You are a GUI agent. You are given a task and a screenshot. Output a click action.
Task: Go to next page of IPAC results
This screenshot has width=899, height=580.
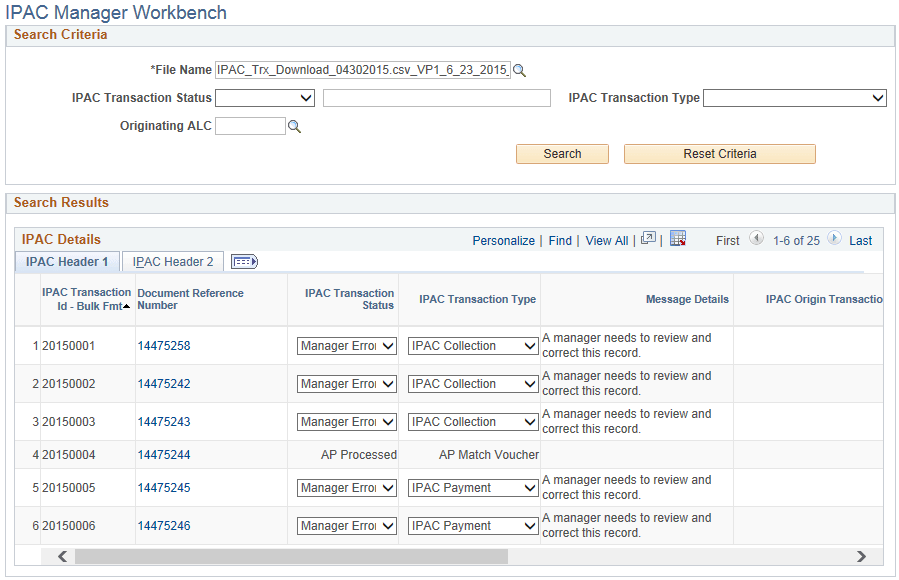pos(832,240)
